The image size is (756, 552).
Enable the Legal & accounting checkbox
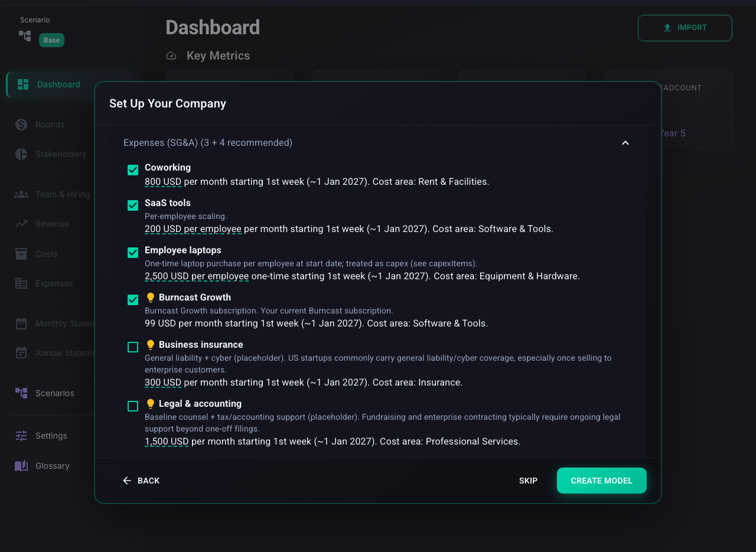(133, 406)
